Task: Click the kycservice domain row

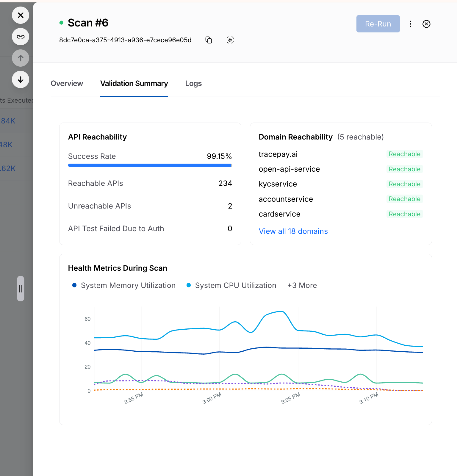Action: [x=341, y=184]
